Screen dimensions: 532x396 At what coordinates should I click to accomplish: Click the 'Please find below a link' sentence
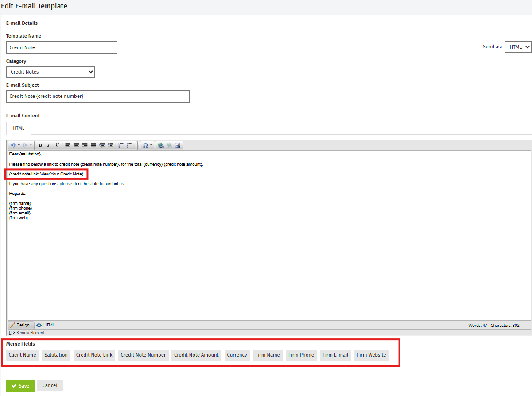pos(106,164)
